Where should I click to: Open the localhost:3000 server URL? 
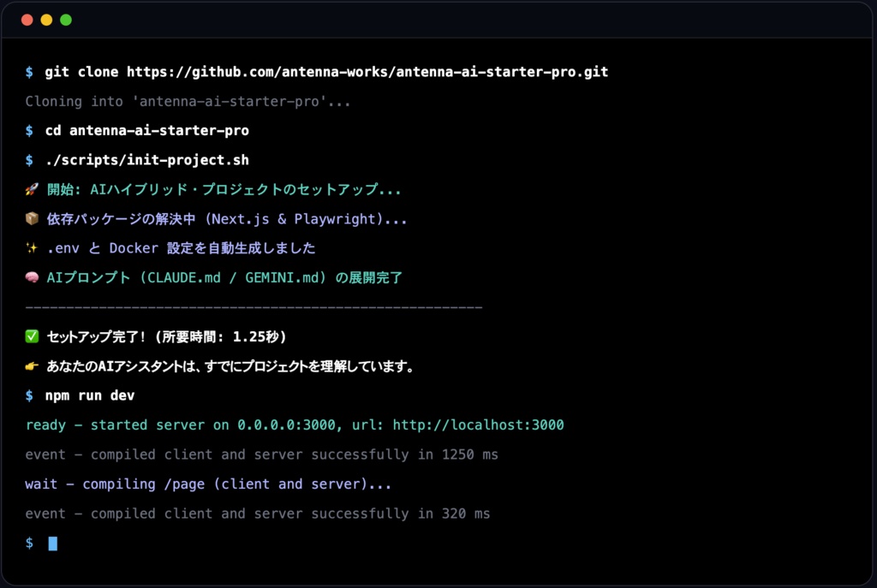[476, 425]
